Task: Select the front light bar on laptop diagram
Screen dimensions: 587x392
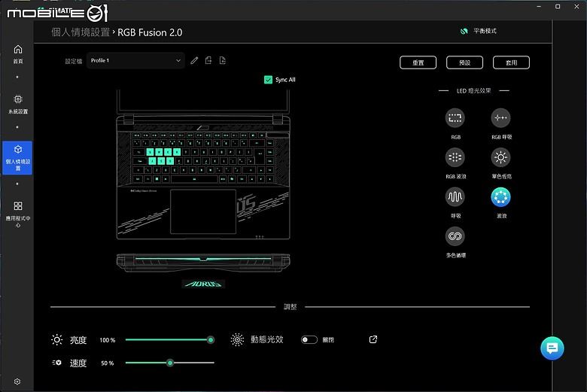Action: [x=203, y=258]
